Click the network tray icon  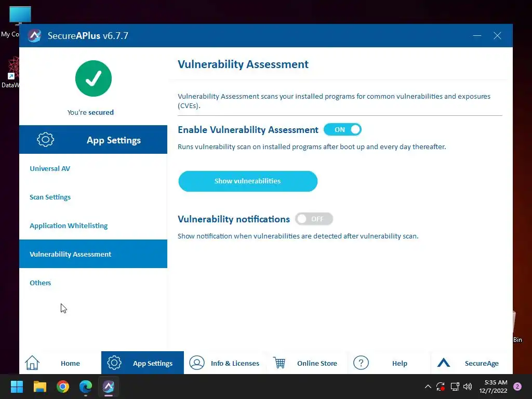(x=455, y=387)
